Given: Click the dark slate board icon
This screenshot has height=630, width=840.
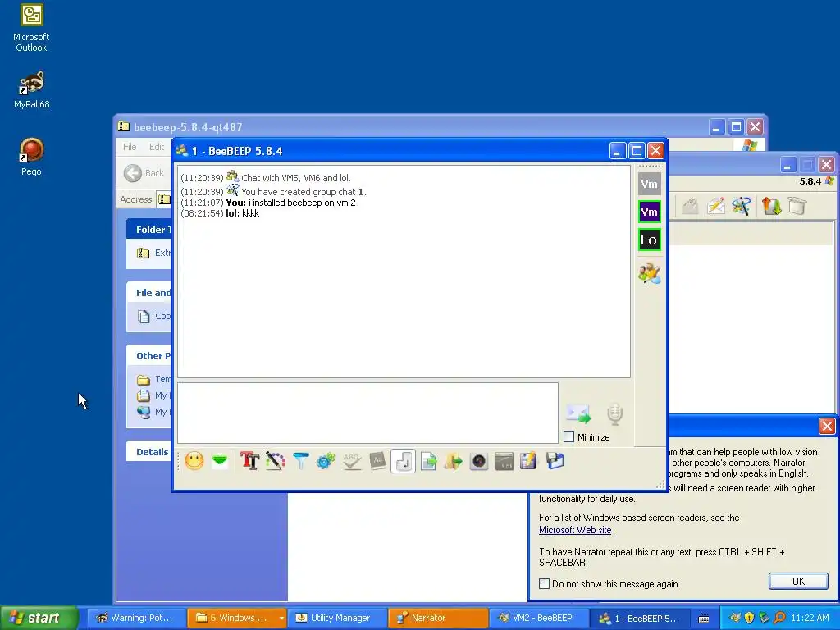Looking at the screenshot, I should point(504,461).
